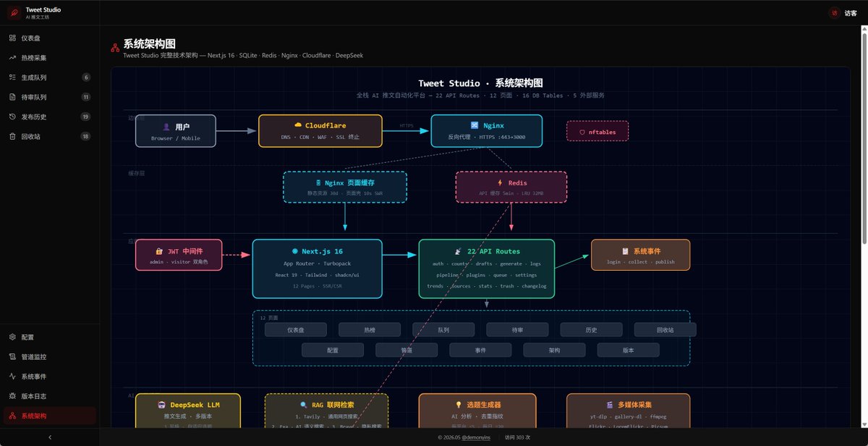Click the 访客 visitor avatar icon
Viewport: 868px width, 446px height.
click(x=834, y=12)
